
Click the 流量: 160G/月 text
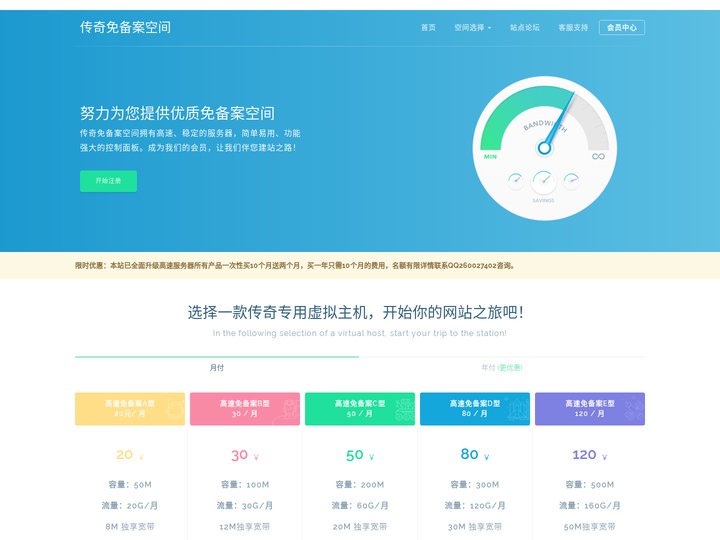[590, 506]
